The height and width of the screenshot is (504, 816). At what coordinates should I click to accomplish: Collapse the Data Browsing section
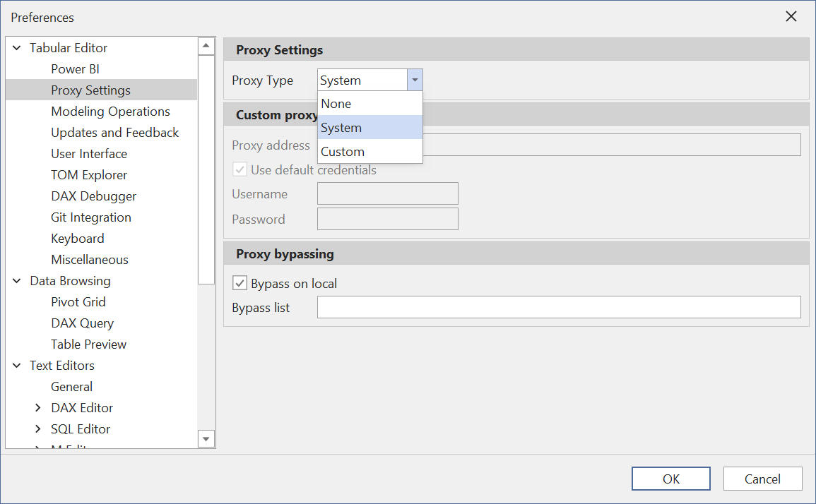(16, 280)
